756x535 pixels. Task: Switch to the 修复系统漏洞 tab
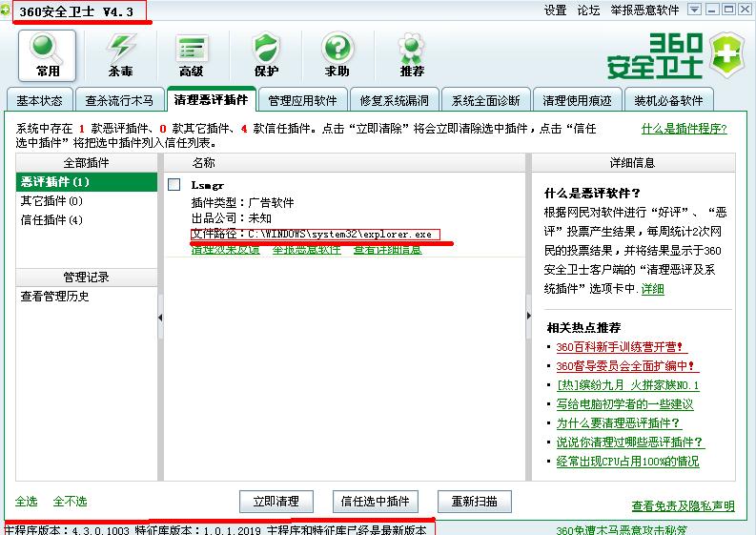coord(394,101)
